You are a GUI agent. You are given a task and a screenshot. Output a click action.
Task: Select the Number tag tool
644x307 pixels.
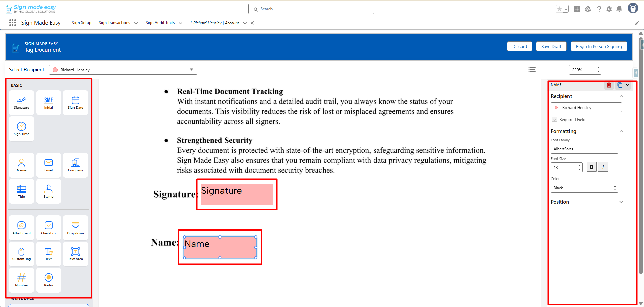pyautogui.click(x=21, y=280)
